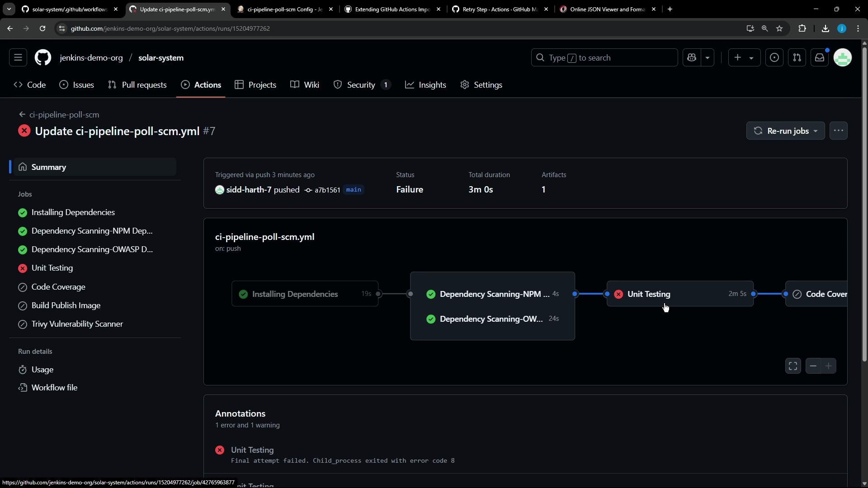This screenshot has width=868, height=488.
Task: Expand the Copilot dropdown arrow
Action: (x=708, y=58)
